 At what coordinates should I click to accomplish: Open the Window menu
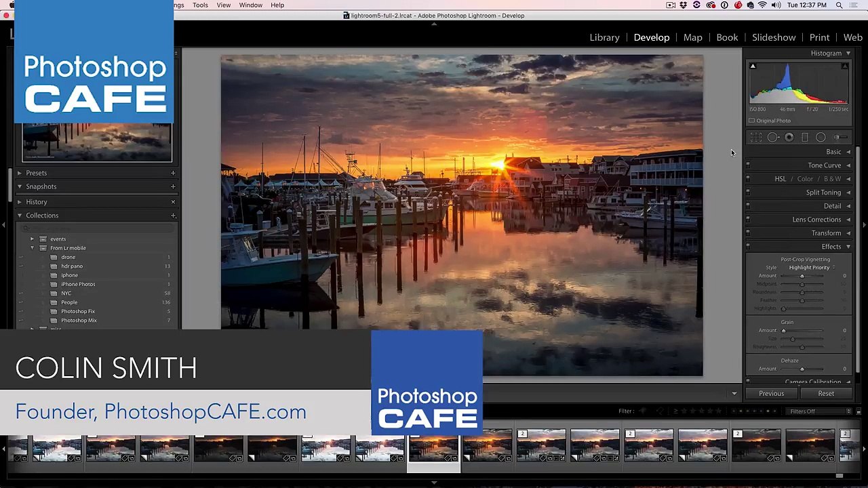250,5
